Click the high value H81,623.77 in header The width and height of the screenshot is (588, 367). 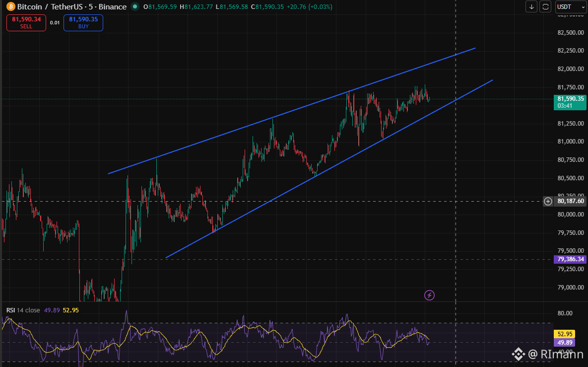pyautogui.click(x=196, y=7)
